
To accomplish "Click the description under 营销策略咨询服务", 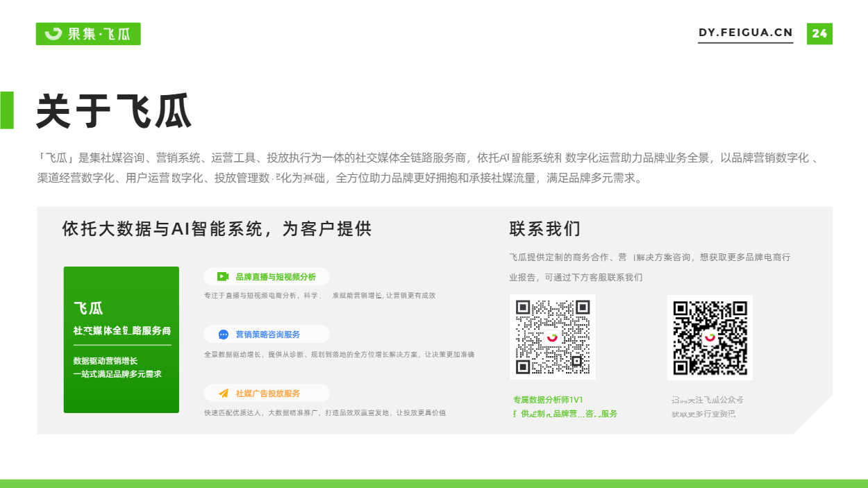I will pyautogui.click(x=339, y=354).
